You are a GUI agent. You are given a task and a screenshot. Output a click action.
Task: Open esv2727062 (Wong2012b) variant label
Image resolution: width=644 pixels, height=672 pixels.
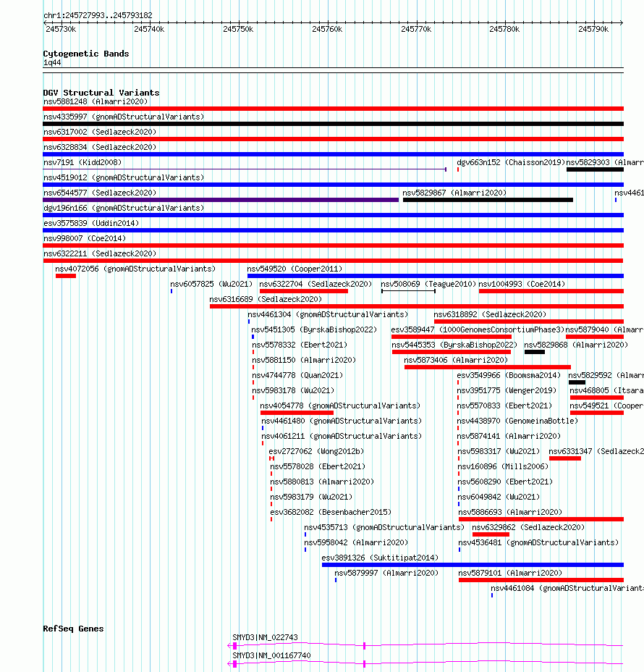(316, 451)
